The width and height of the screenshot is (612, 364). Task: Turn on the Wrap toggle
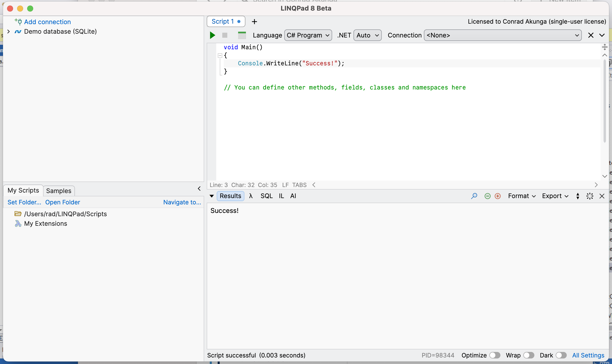(x=529, y=355)
